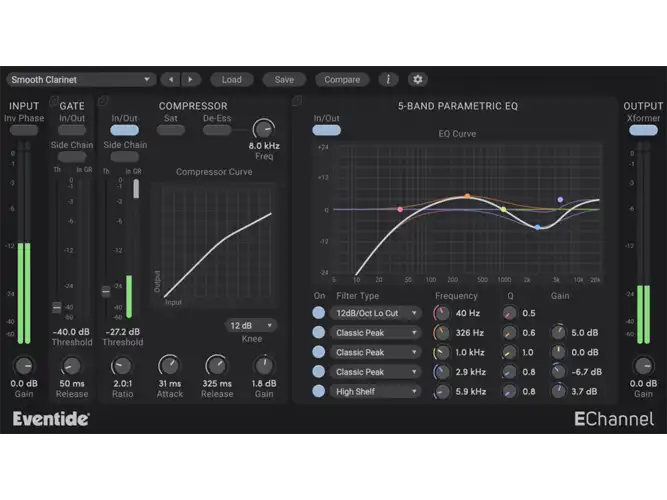
Task: Toggle the Output Xformer switch
Action: pos(643,130)
